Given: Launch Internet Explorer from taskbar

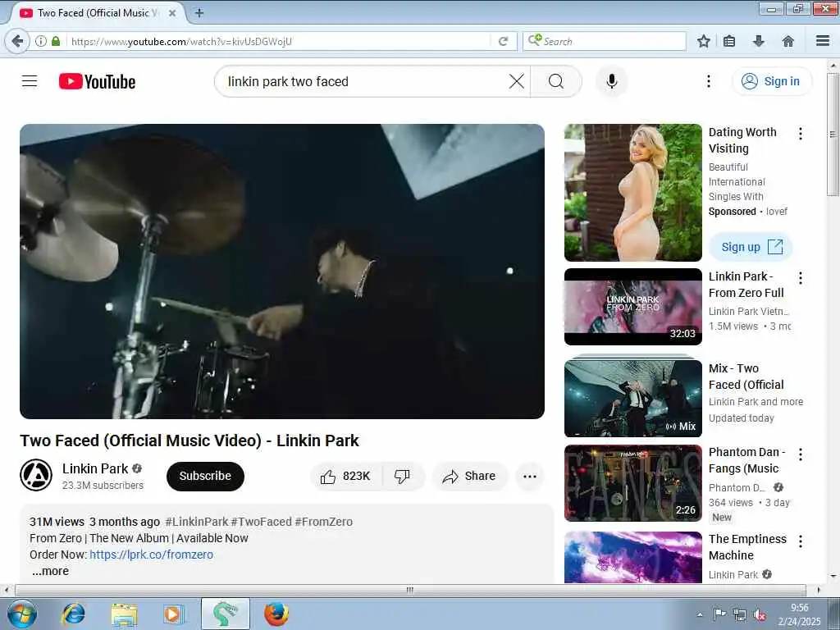Looking at the screenshot, I should (x=73, y=614).
